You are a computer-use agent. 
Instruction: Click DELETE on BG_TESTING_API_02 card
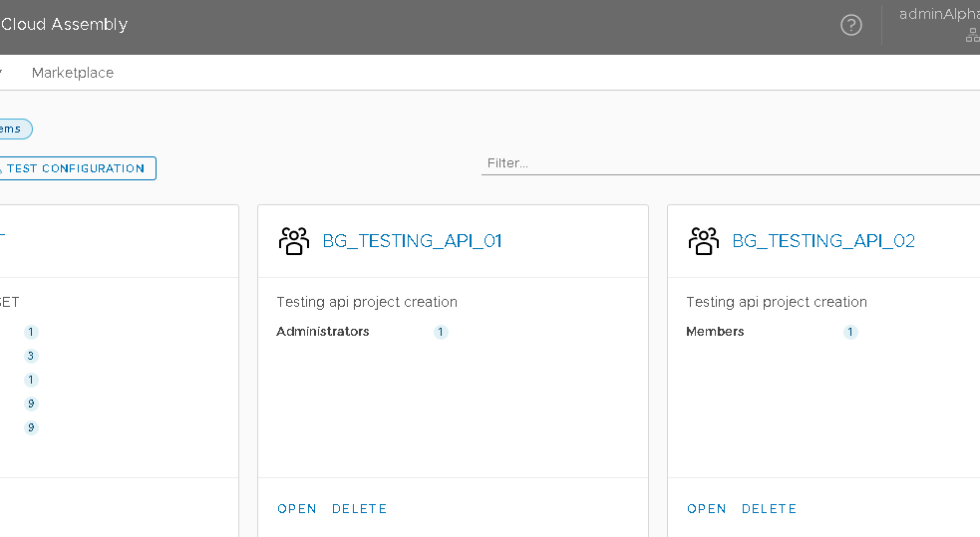(x=770, y=509)
